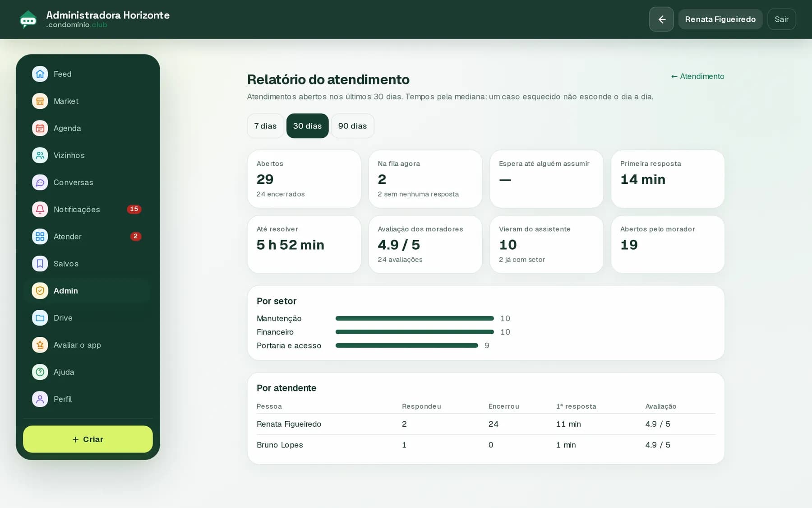
Task: Open the Feed menu label
Action: pos(62,74)
